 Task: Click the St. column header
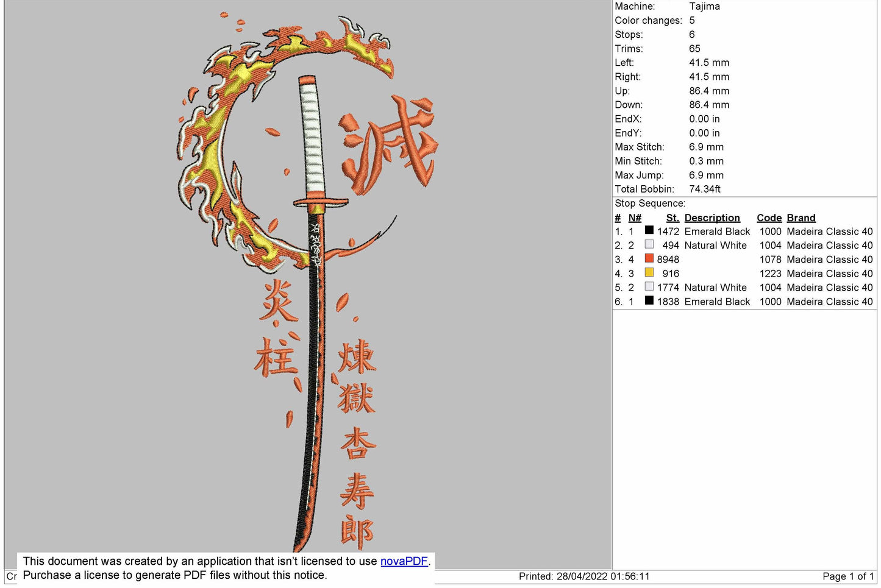pyautogui.click(x=672, y=218)
